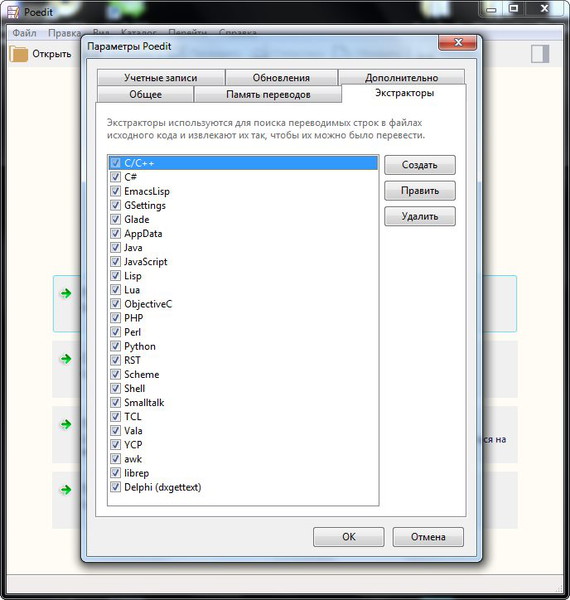Toggle the AppData checkbox
Viewport: 570px width, 600px height.
(115, 233)
